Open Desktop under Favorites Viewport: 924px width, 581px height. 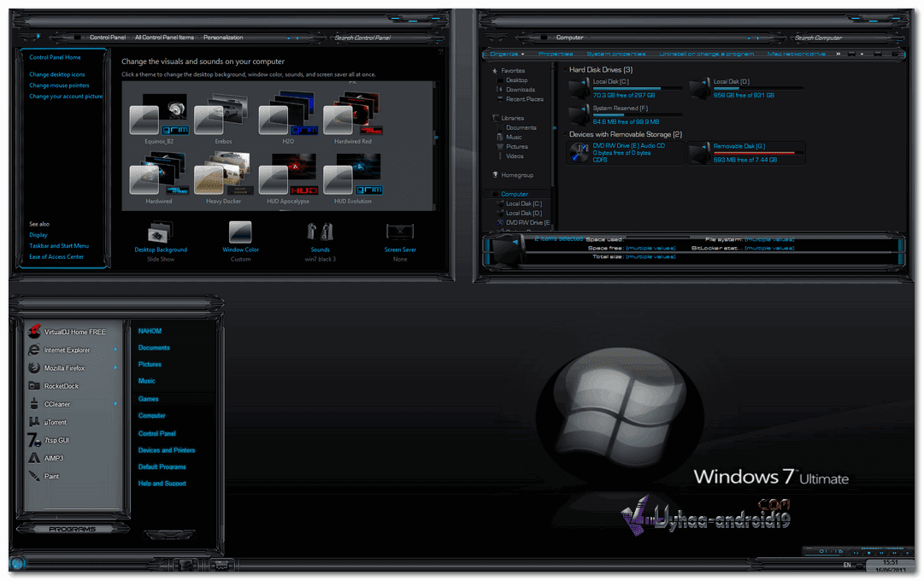517,80
